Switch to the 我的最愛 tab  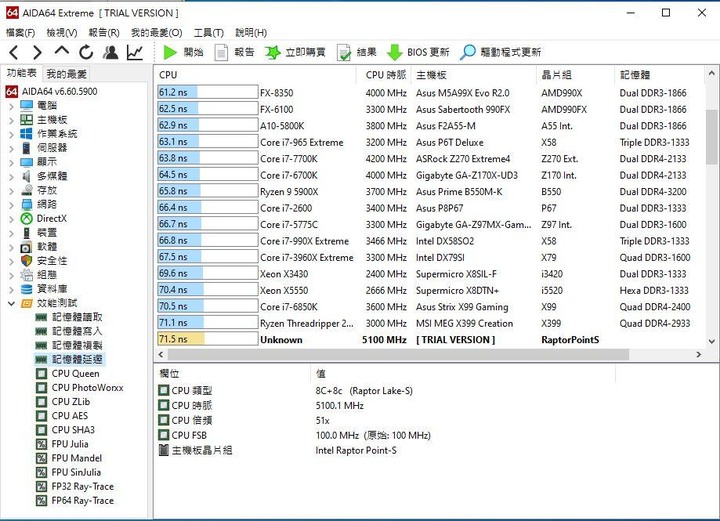[x=66, y=74]
